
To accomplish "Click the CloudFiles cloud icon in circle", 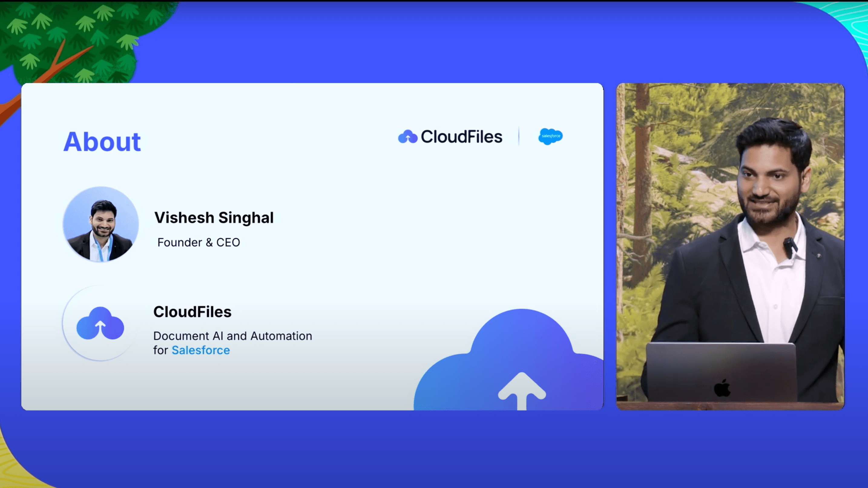I will (100, 323).
